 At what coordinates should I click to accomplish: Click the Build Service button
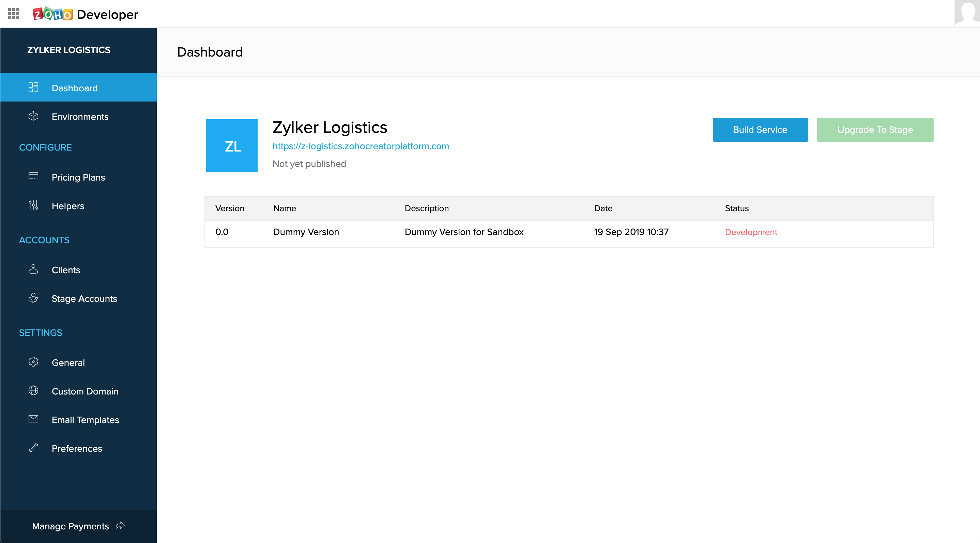pos(760,130)
